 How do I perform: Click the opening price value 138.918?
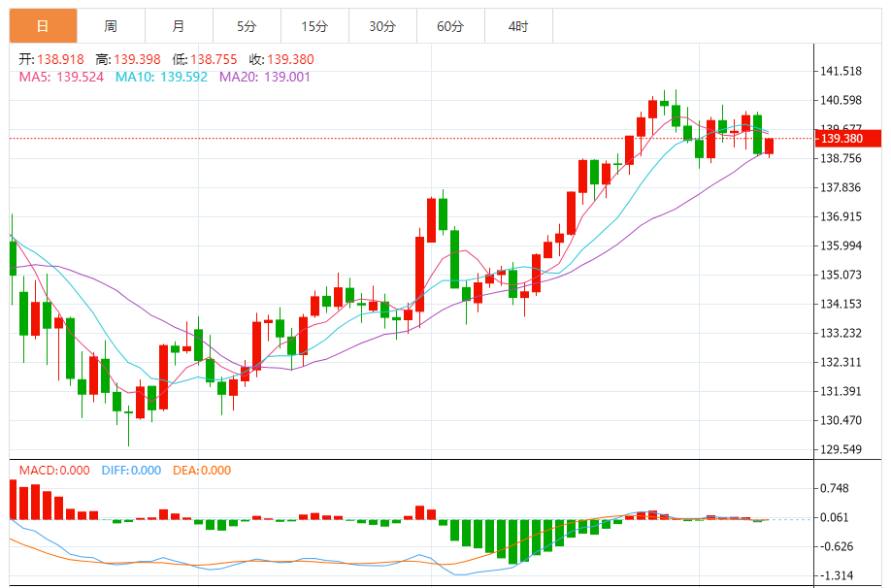(x=61, y=59)
